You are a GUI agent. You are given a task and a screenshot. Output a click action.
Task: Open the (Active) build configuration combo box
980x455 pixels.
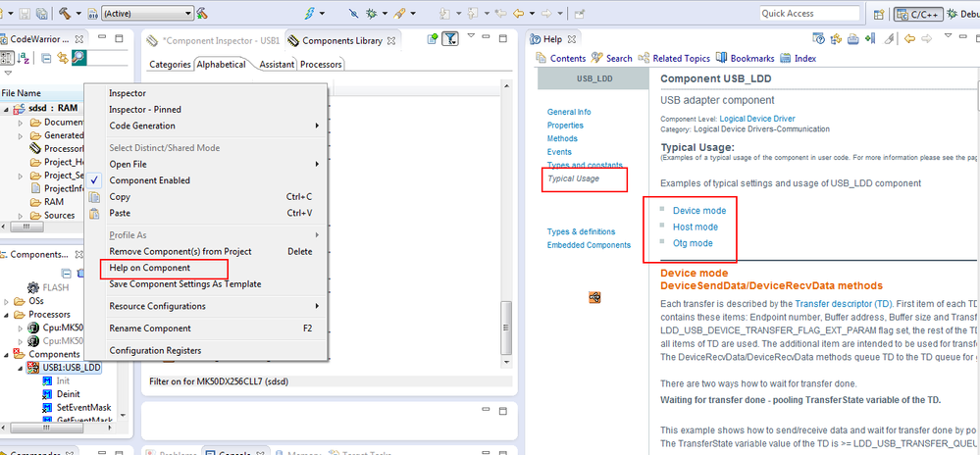[x=147, y=13]
